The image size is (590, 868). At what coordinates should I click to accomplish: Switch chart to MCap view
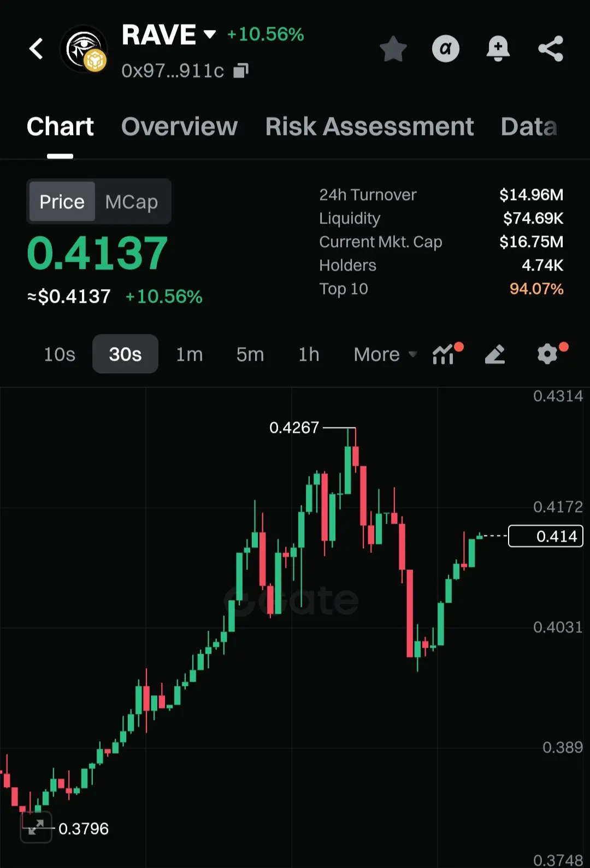132,202
